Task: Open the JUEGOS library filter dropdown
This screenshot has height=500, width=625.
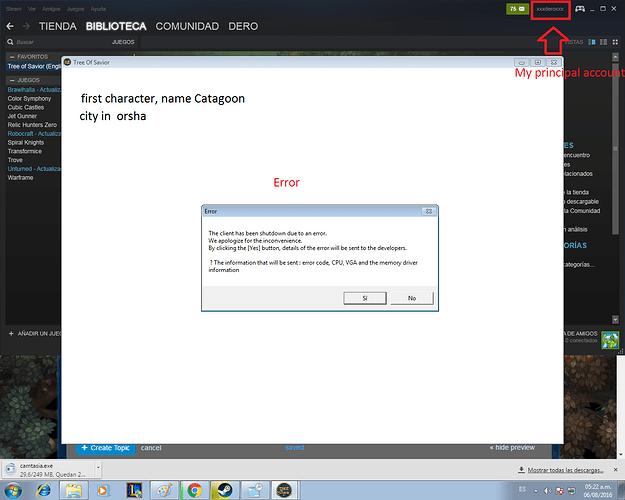Action: (122, 42)
